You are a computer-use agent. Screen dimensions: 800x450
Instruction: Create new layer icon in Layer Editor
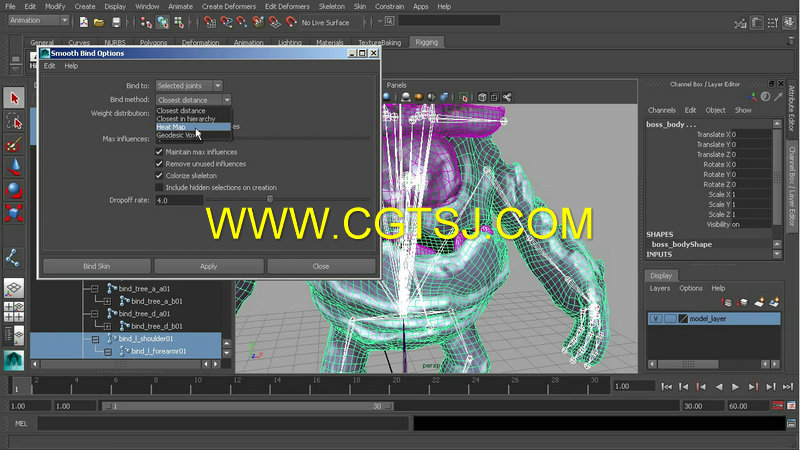(x=759, y=303)
